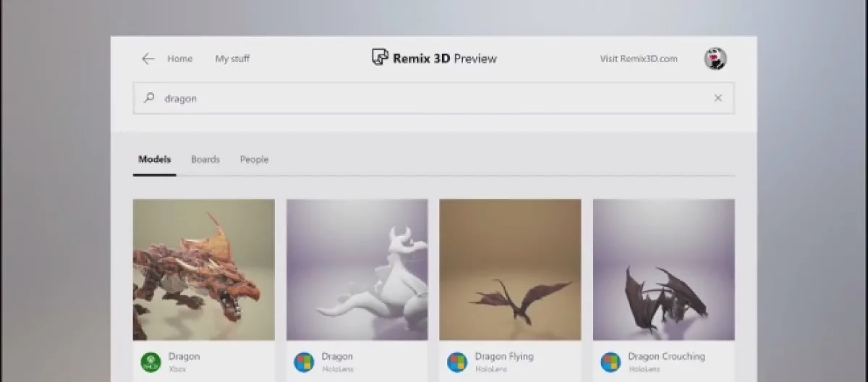Click the Xbox publisher icon
This screenshot has height=382, width=868.
click(x=150, y=362)
